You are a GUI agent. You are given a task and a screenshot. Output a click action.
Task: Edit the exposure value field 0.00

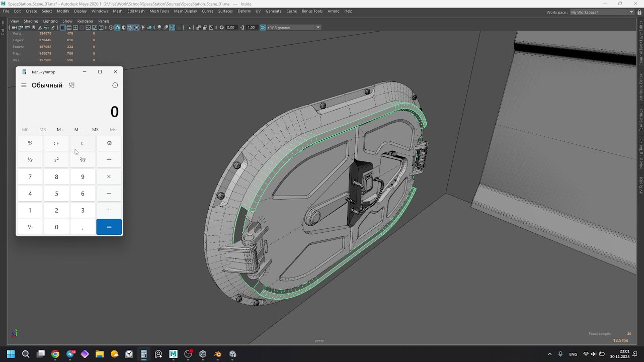click(x=231, y=28)
